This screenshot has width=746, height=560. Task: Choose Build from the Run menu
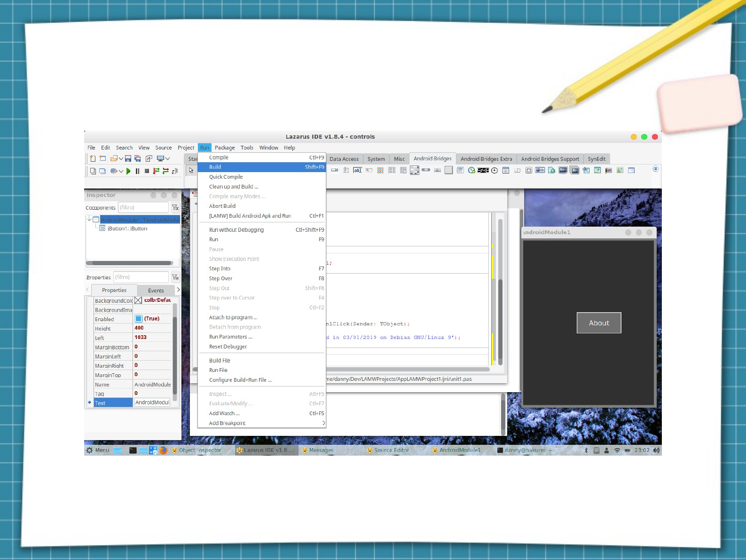pyautogui.click(x=261, y=167)
